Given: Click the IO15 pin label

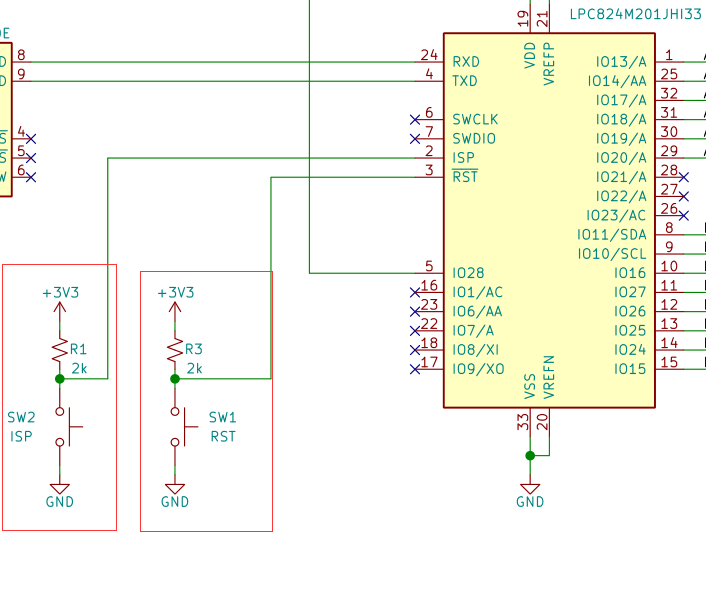Looking at the screenshot, I should (630, 369).
